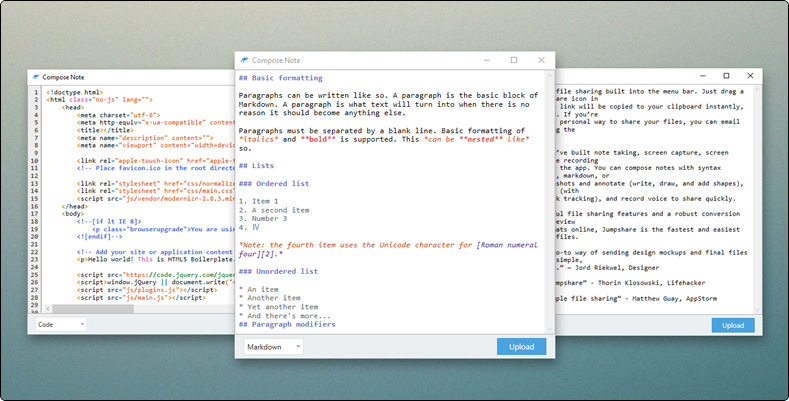Click the '## Paragraph modifiers' heading
The width and height of the screenshot is (789, 401).
(x=287, y=325)
